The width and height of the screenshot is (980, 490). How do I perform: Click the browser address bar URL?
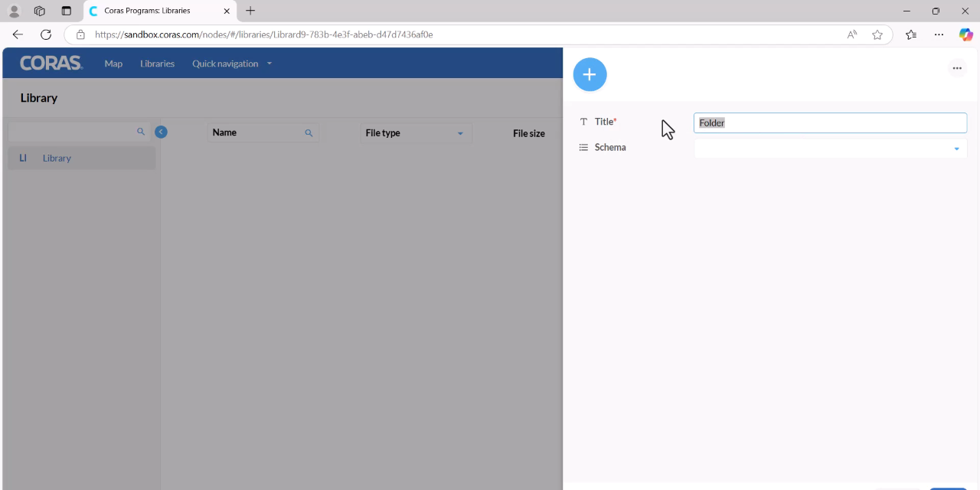click(x=264, y=34)
